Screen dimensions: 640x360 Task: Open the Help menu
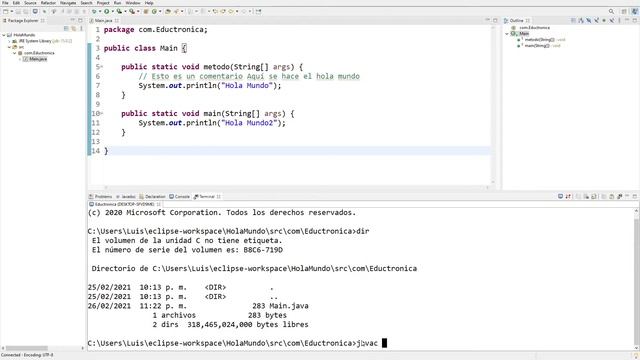[149, 3]
